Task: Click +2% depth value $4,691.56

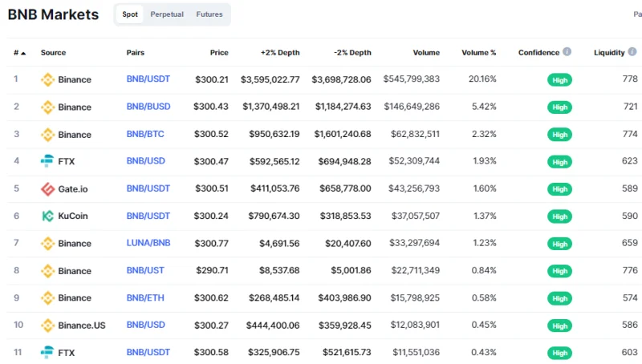Action: point(279,244)
